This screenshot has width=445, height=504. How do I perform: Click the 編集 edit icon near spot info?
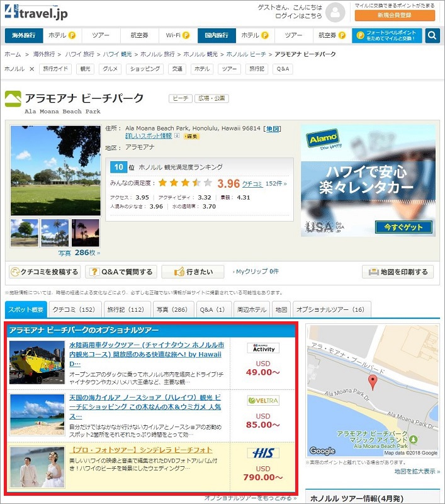pyautogui.click(x=191, y=136)
